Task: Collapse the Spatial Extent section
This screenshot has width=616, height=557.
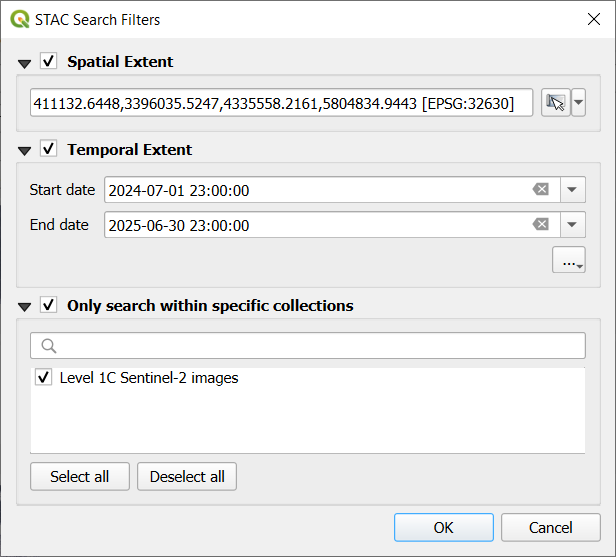Action: 24,63
